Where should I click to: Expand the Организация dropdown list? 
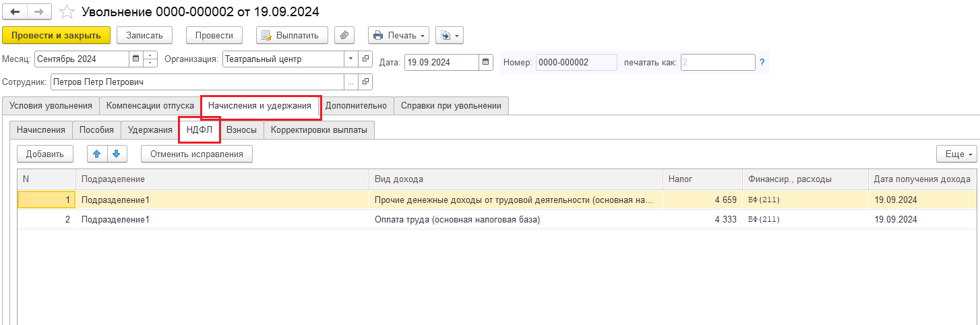tap(350, 59)
